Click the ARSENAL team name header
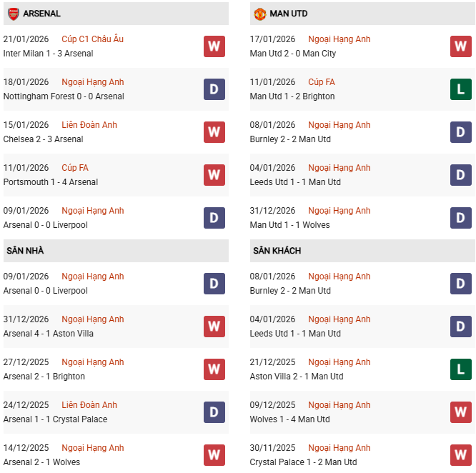The width and height of the screenshot is (476, 473). click(x=41, y=14)
